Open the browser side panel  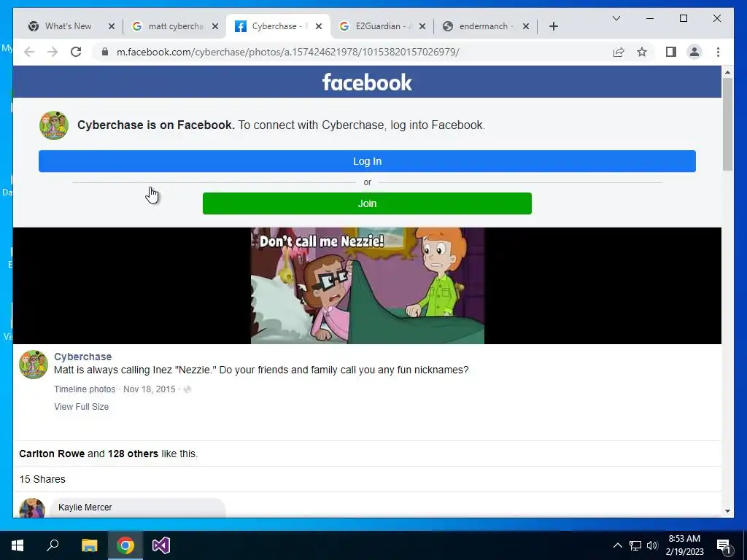tap(671, 52)
